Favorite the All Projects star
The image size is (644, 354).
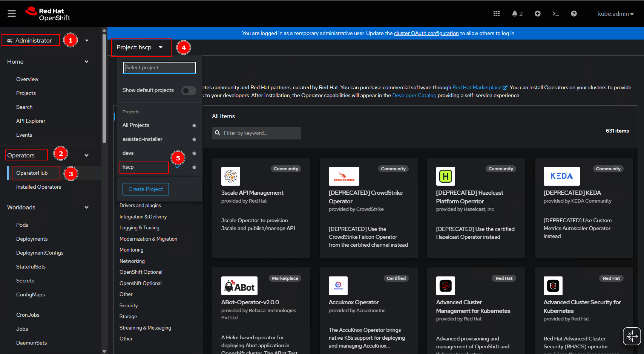click(x=194, y=125)
